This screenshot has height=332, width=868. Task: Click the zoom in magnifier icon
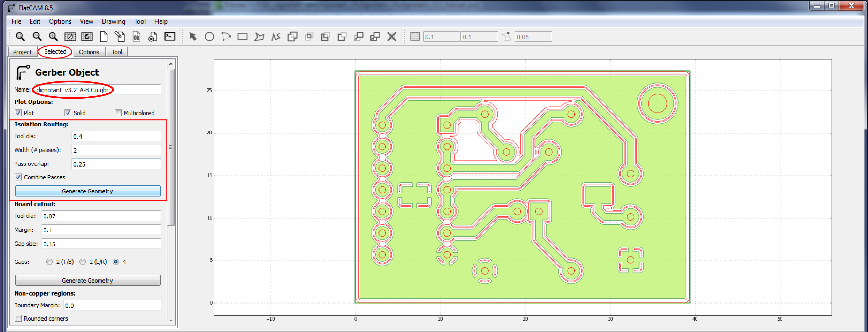[53, 36]
